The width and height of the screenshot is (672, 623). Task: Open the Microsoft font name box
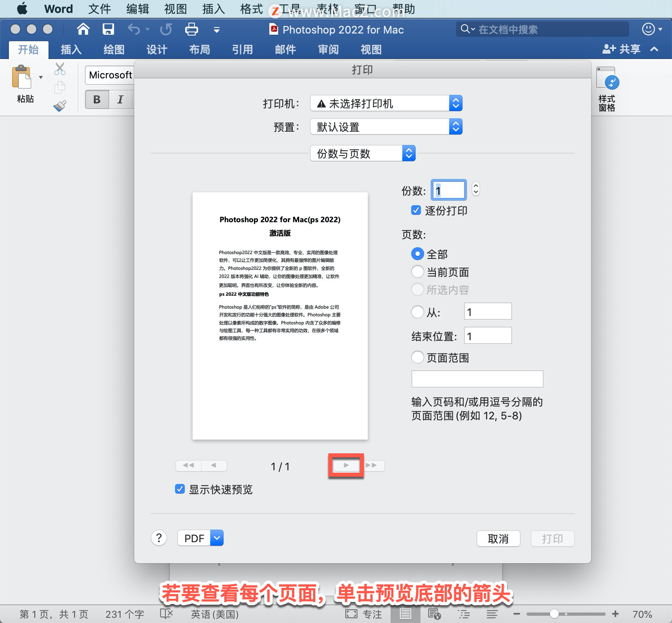tap(110, 75)
